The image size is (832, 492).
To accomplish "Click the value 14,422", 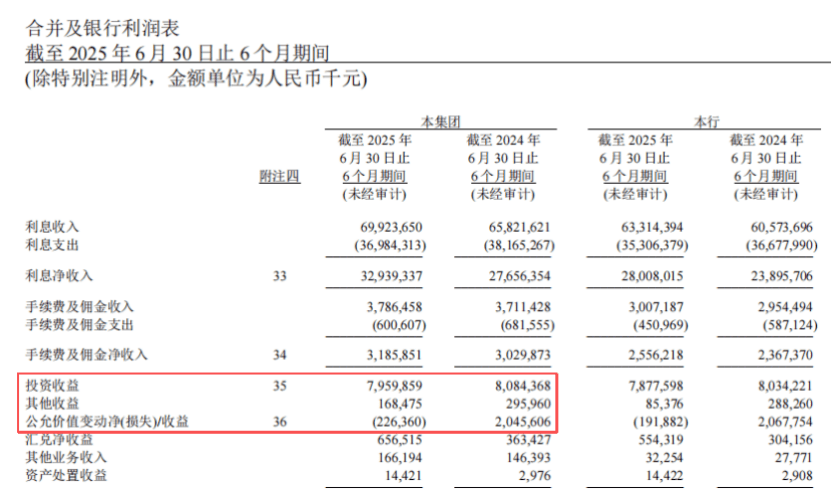I will (664, 476).
